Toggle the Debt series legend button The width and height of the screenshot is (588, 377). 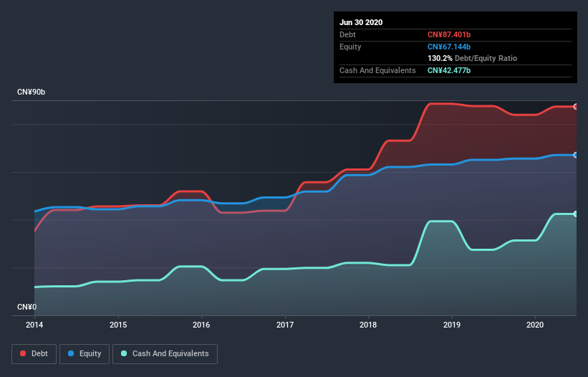point(34,354)
